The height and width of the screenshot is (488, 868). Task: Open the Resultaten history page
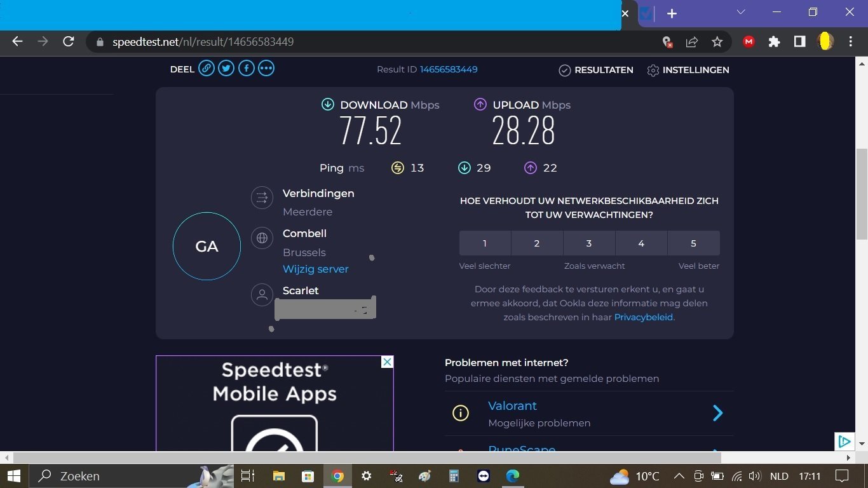click(x=595, y=70)
